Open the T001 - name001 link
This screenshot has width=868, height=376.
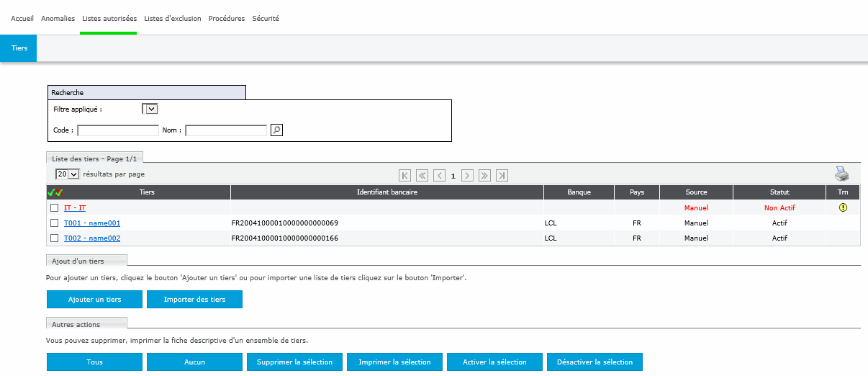pos(92,223)
